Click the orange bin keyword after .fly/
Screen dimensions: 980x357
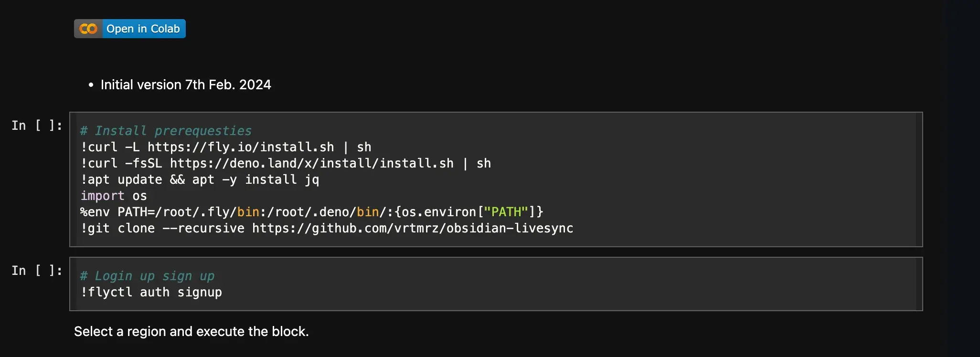[x=248, y=212]
